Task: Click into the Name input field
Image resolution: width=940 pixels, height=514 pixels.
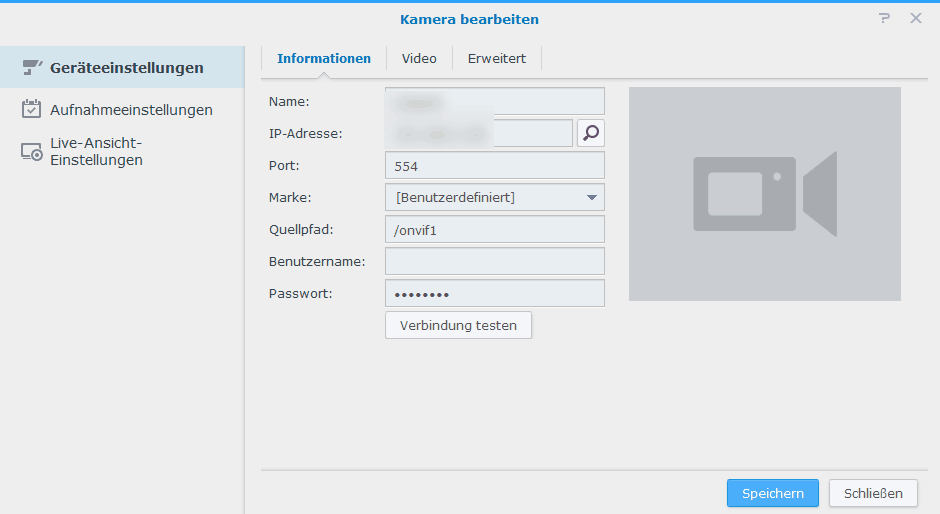Action: [x=494, y=101]
